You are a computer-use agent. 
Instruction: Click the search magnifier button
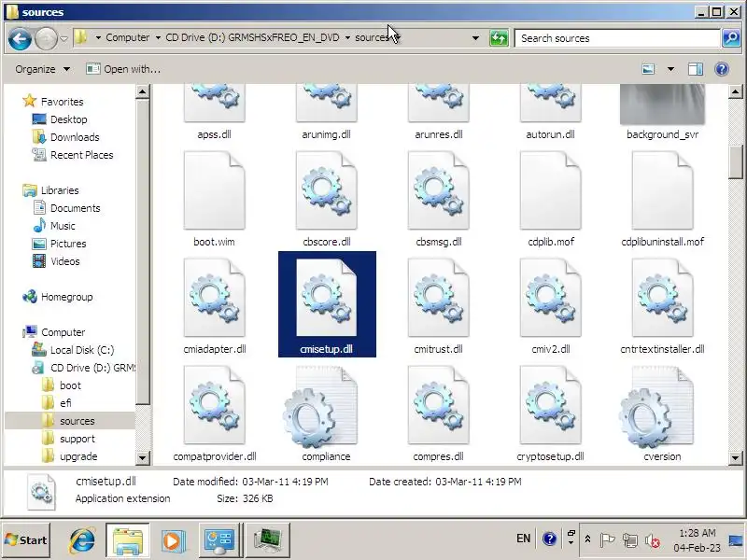pyautogui.click(x=731, y=38)
